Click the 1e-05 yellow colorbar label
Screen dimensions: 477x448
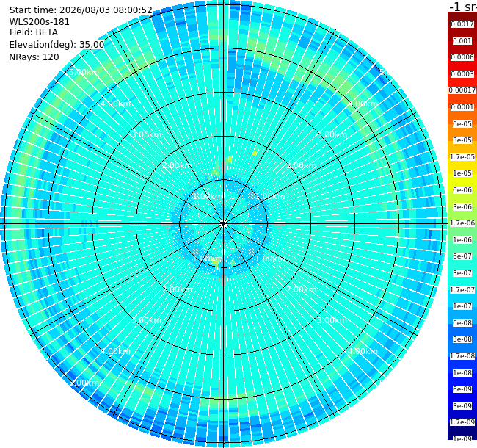462,173
